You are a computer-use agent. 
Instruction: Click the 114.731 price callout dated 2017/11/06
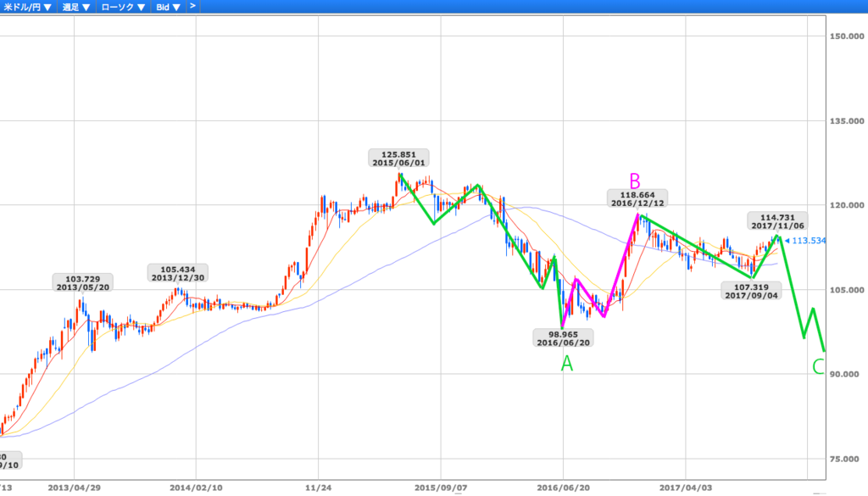(777, 221)
